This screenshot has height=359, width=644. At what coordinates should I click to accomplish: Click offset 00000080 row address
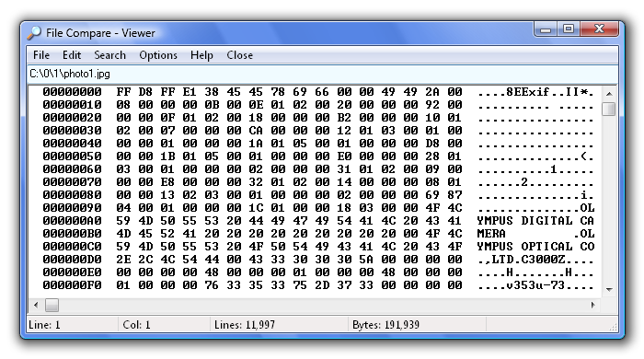[73, 195]
